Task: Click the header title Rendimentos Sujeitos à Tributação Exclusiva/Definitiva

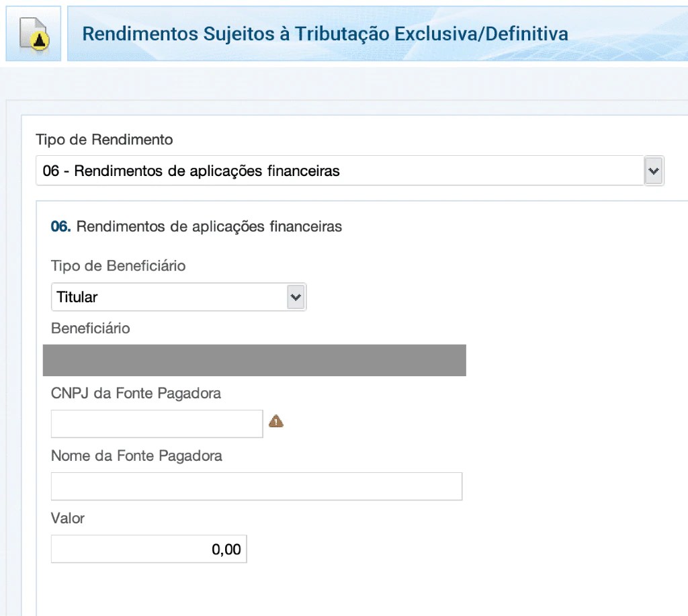Action: click(x=326, y=32)
